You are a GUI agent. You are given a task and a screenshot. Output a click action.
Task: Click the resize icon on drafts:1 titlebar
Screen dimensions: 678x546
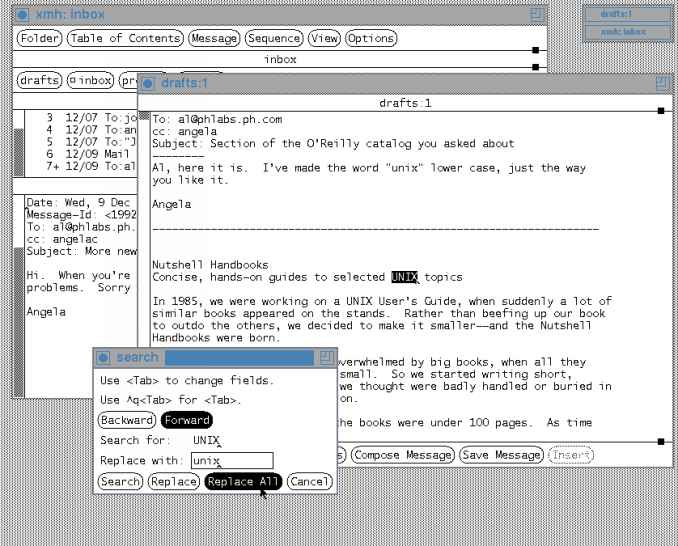tap(661, 85)
